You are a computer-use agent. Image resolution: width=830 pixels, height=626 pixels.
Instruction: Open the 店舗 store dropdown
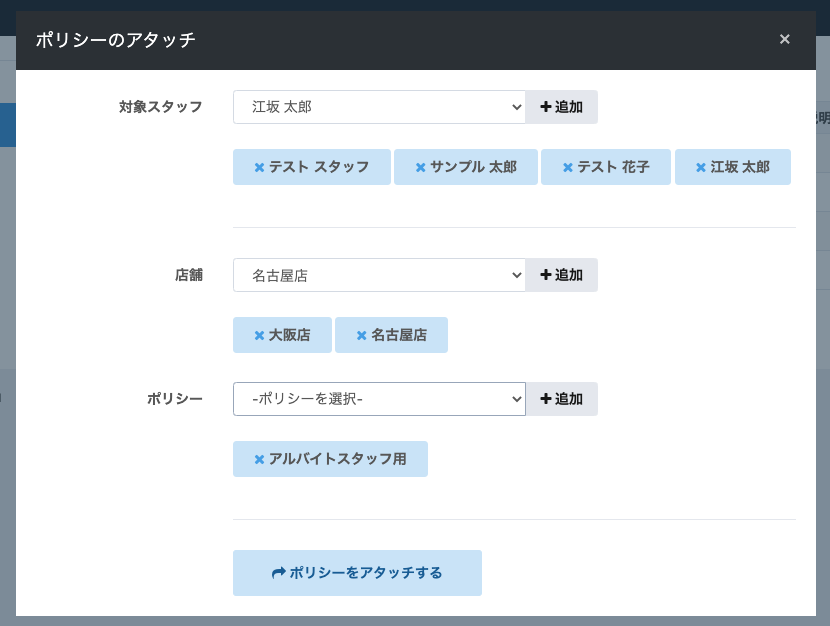[379, 275]
